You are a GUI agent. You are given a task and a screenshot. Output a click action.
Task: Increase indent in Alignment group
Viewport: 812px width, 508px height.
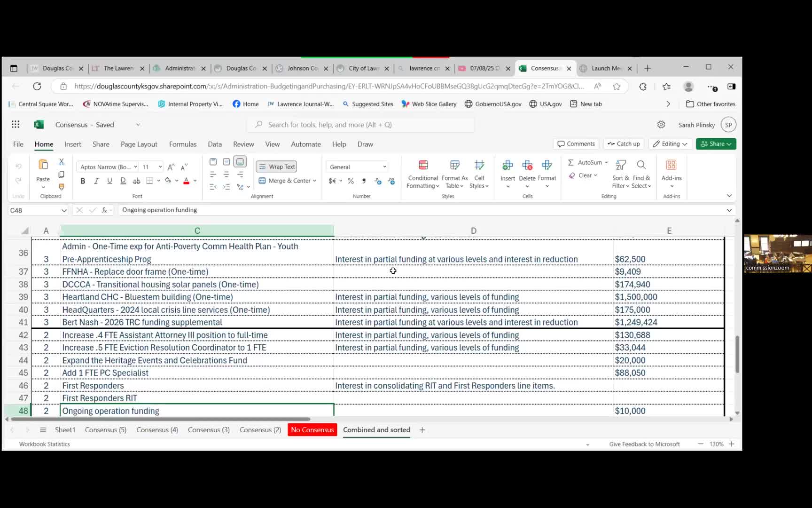click(226, 187)
